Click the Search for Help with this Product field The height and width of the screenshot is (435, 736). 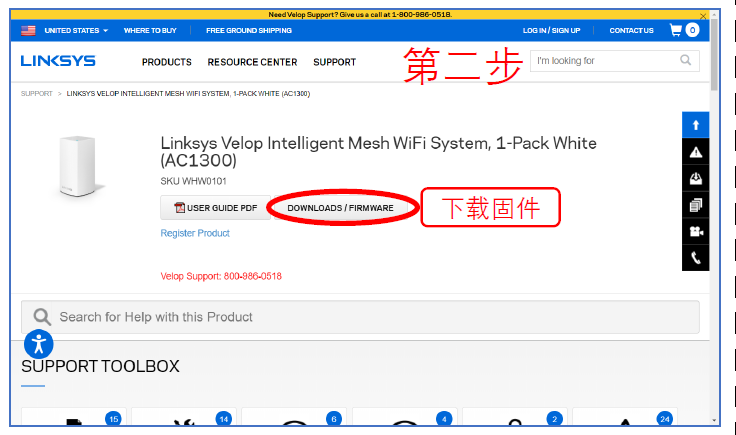pos(360,317)
